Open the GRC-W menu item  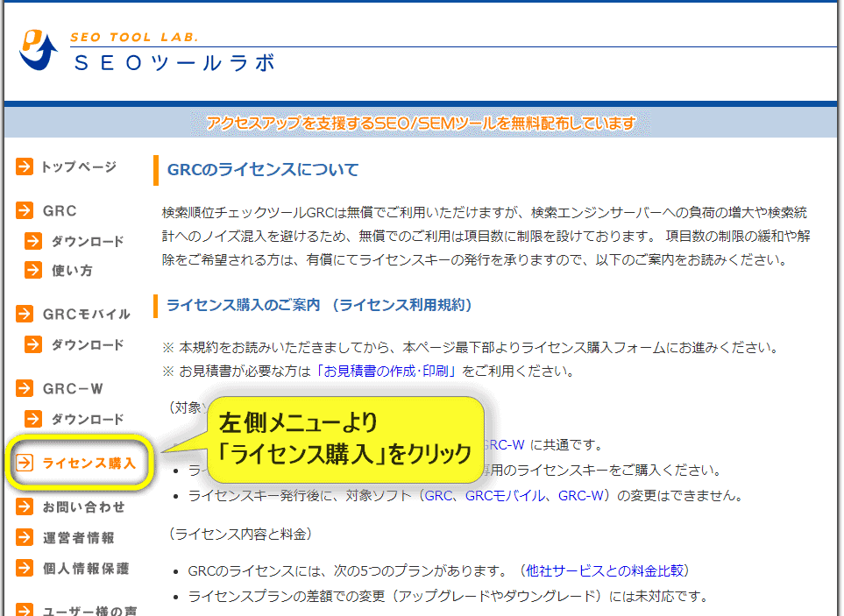pyautogui.click(x=73, y=389)
